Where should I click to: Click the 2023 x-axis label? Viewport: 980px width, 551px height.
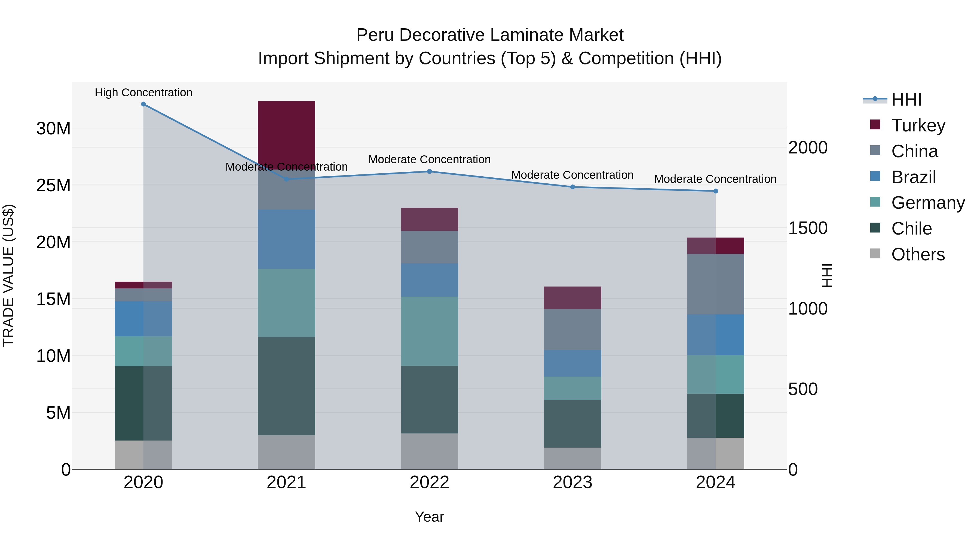pyautogui.click(x=572, y=482)
